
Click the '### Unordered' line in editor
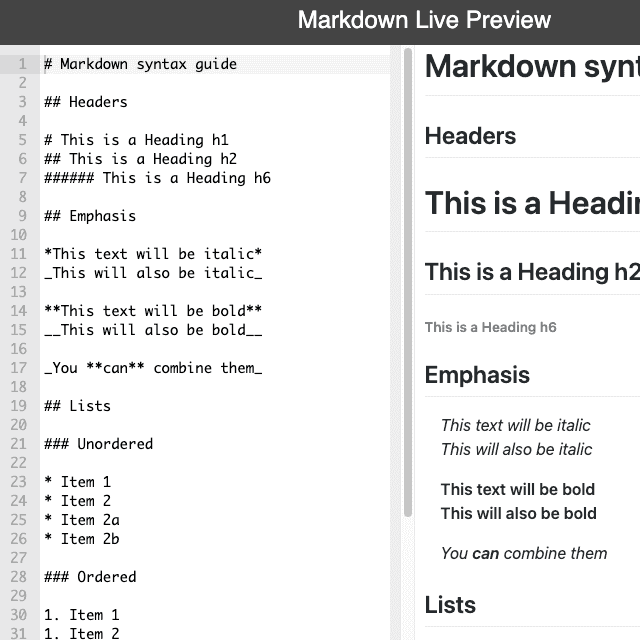(98, 444)
